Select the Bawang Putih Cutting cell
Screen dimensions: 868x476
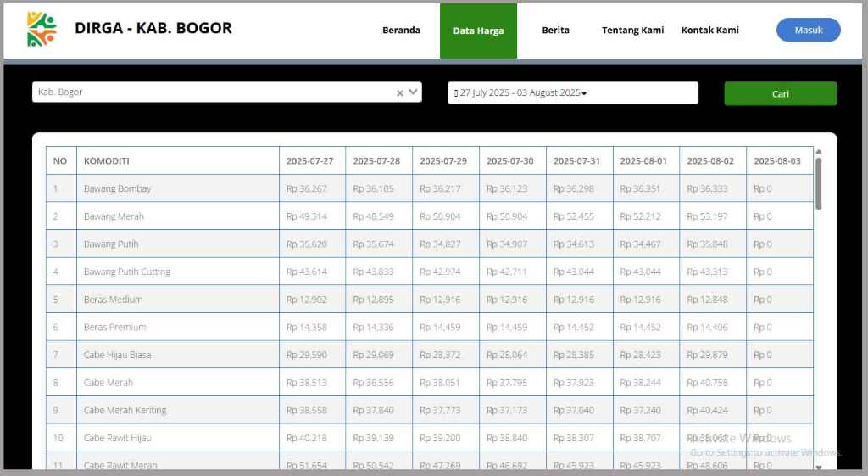point(178,272)
